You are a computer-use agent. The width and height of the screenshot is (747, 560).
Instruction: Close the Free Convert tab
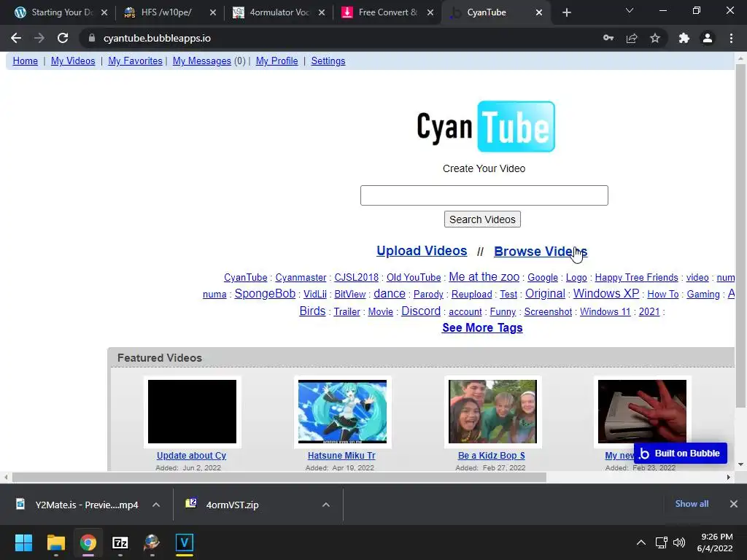coord(430,12)
